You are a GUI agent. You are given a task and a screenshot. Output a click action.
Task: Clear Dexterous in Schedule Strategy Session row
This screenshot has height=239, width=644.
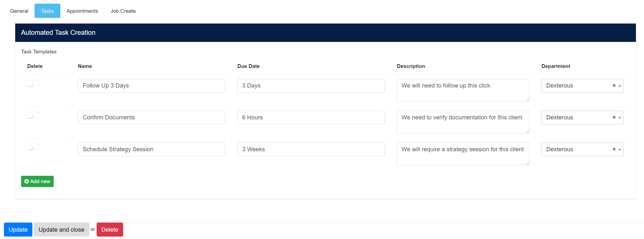click(614, 149)
